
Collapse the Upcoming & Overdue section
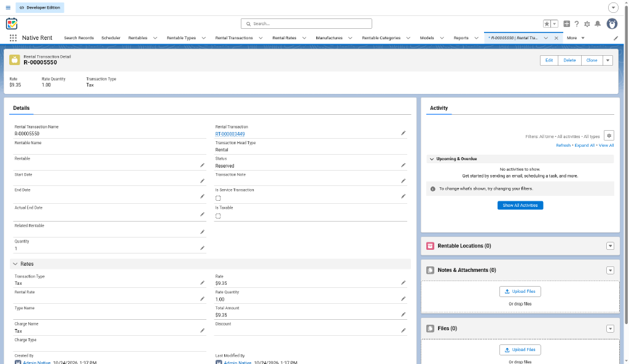(432, 159)
